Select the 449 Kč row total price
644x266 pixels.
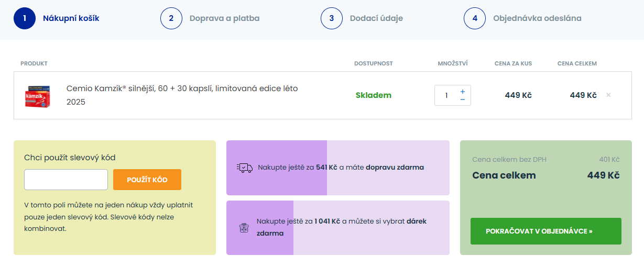pos(583,95)
